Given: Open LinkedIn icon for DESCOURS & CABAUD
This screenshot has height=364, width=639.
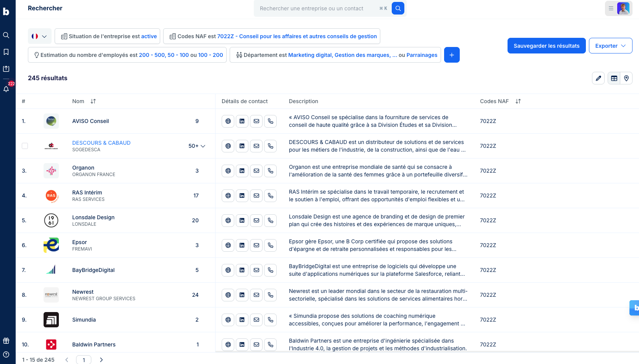Looking at the screenshot, I should click(242, 146).
